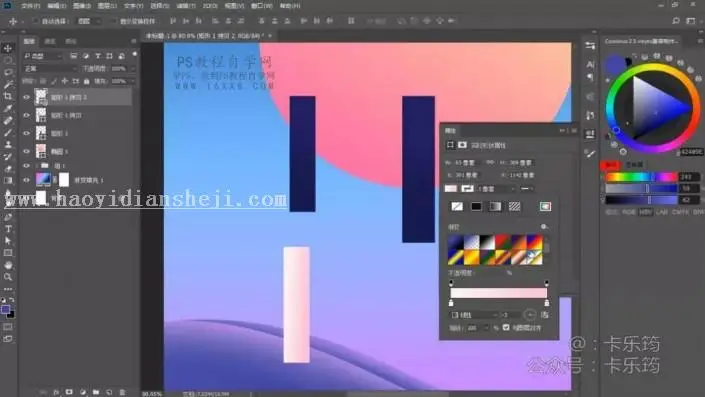The width and height of the screenshot is (705, 397).
Task: Select the Lasso tool
Action: click(8, 72)
